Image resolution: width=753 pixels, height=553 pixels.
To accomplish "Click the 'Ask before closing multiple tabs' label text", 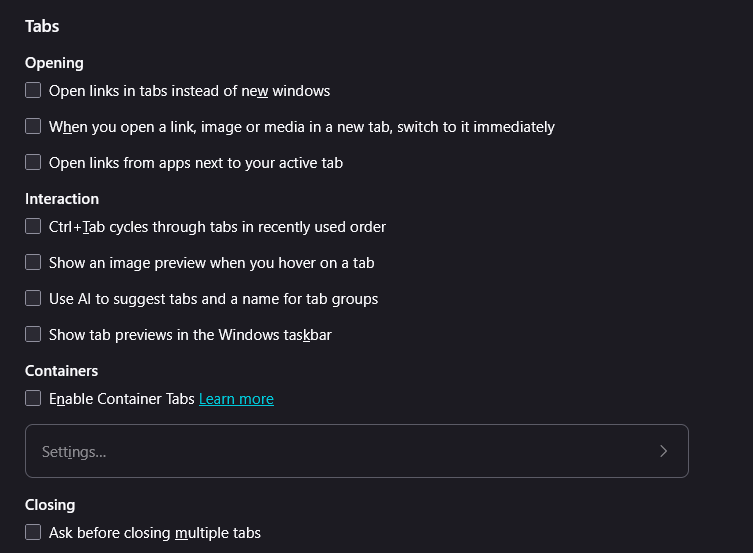I will [155, 533].
